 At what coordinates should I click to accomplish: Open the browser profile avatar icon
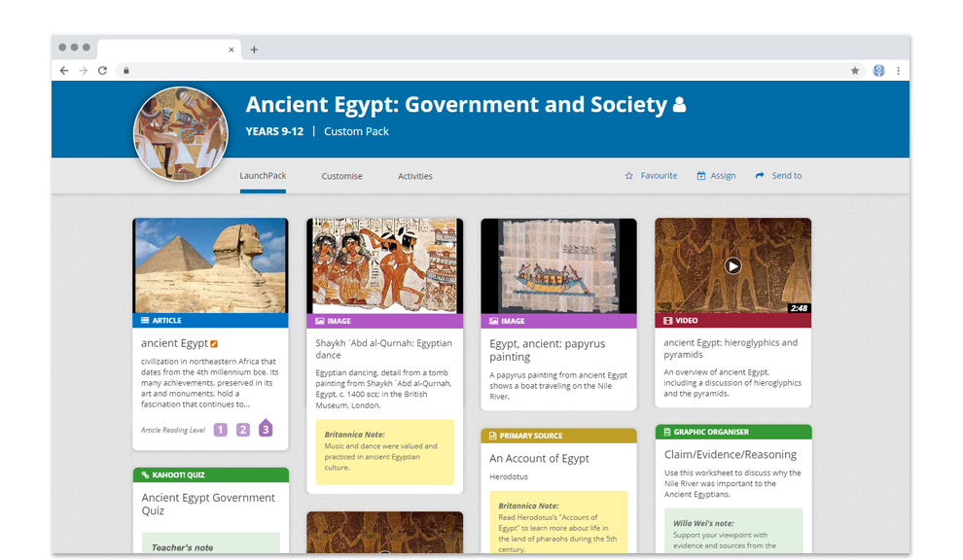[x=879, y=71]
